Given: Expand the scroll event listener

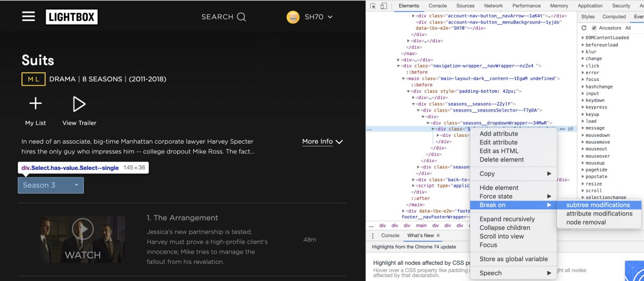Looking at the screenshot, I should coord(583,191).
